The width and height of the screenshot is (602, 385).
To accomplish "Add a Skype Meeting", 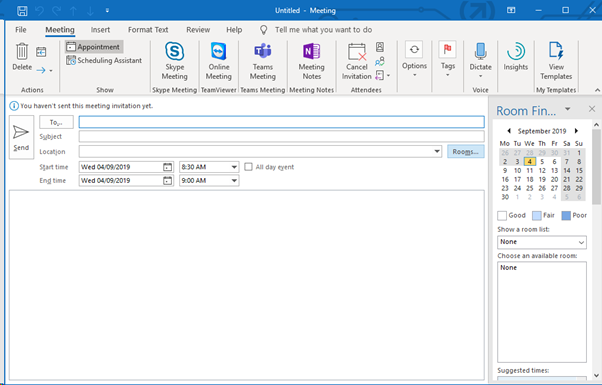I will pos(175,61).
